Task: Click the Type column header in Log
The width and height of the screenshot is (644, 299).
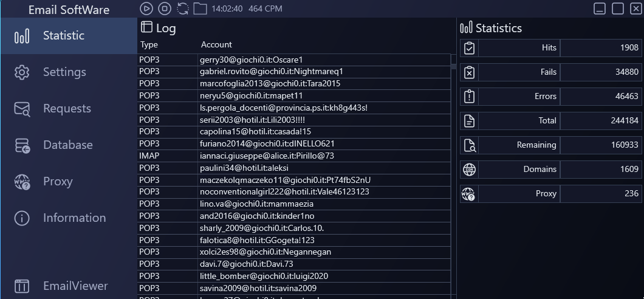Action: coord(149,45)
